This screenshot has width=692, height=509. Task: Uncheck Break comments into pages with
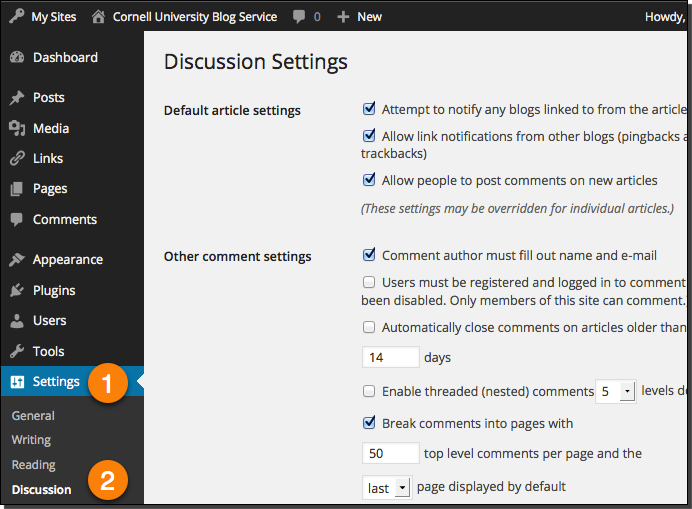click(369, 422)
